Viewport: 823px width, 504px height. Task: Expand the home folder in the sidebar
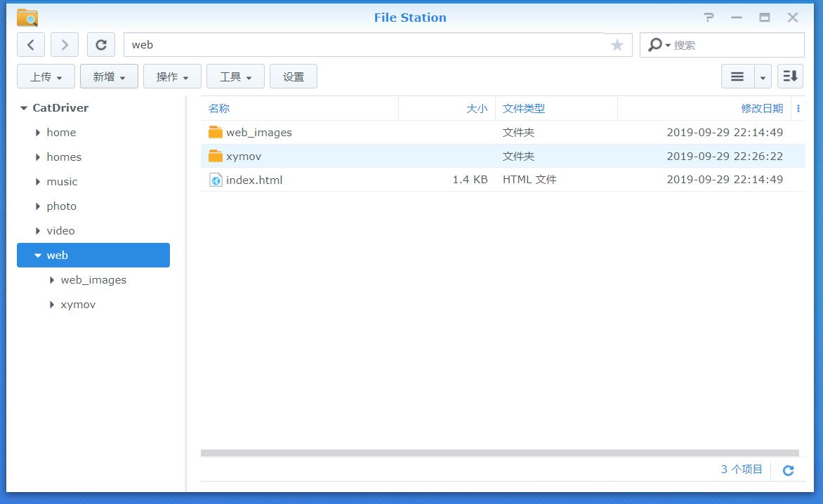coord(38,132)
